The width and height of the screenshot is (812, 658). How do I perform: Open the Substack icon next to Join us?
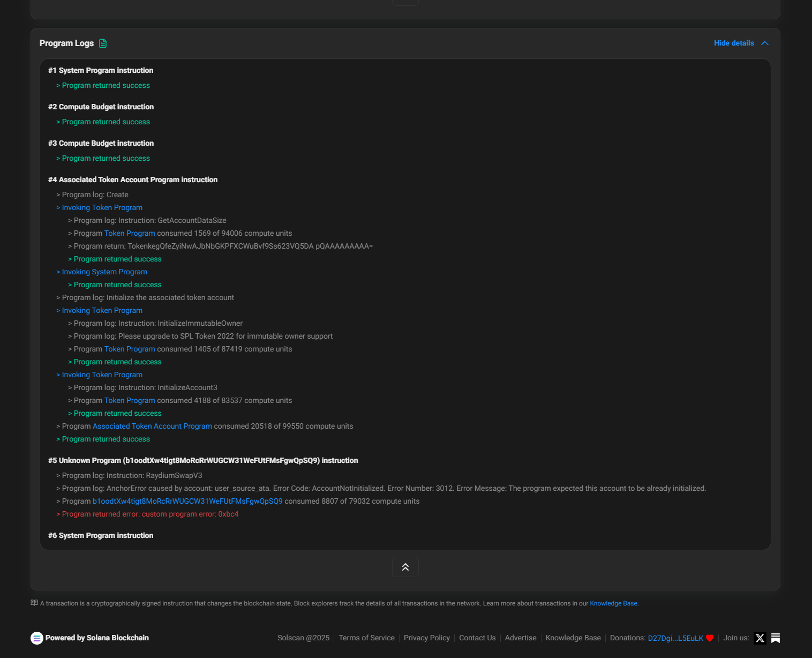(x=776, y=638)
